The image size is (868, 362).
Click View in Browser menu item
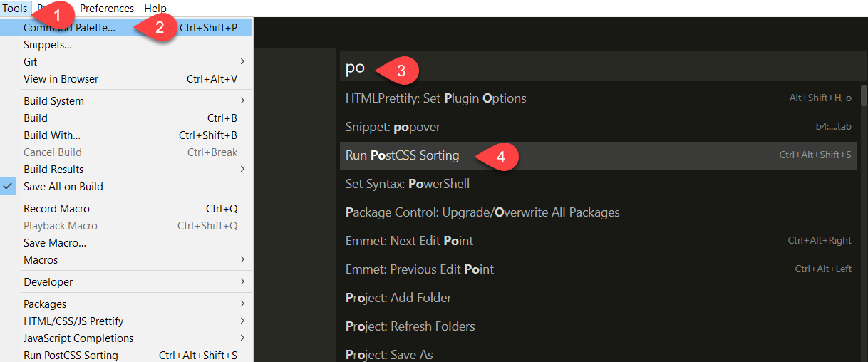point(61,79)
